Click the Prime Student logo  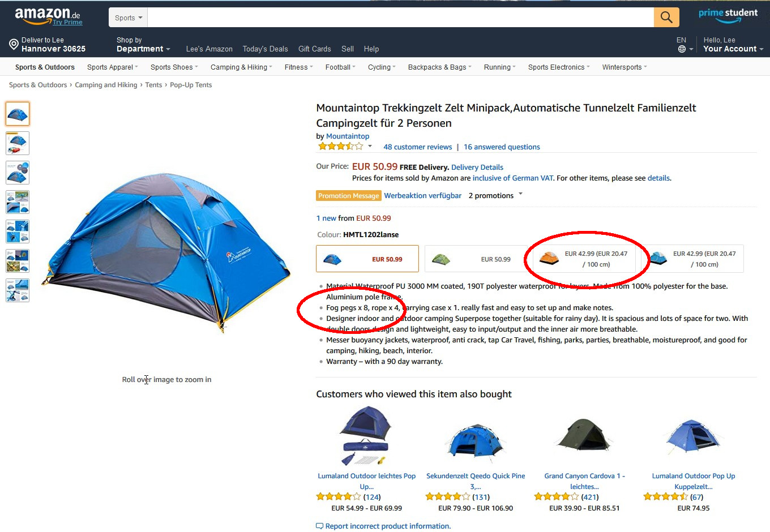pyautogui.click(x=728, y=15)
